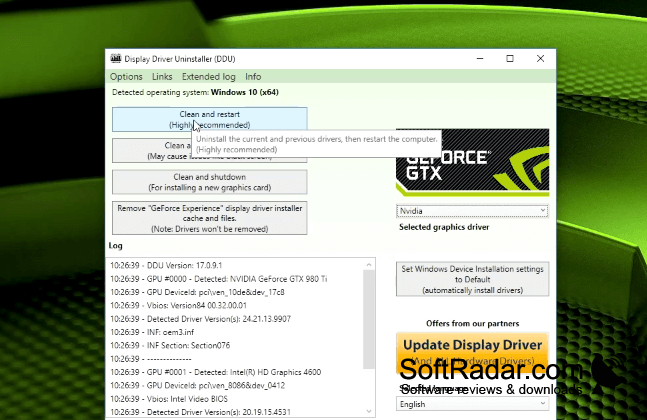Open the Options menu
The height and width of the screenshot is (420, 647).
coord(126,77)
